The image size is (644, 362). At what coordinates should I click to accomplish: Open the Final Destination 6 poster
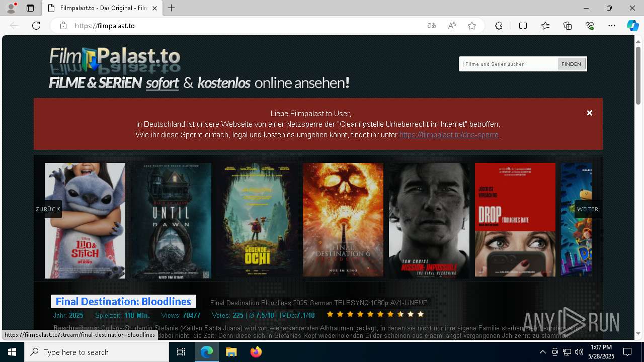tap(343, 219)
